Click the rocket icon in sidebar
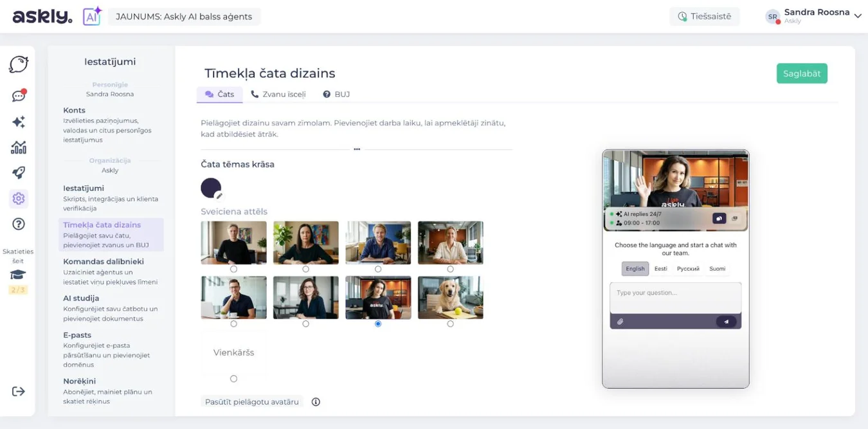 (19, 172)
